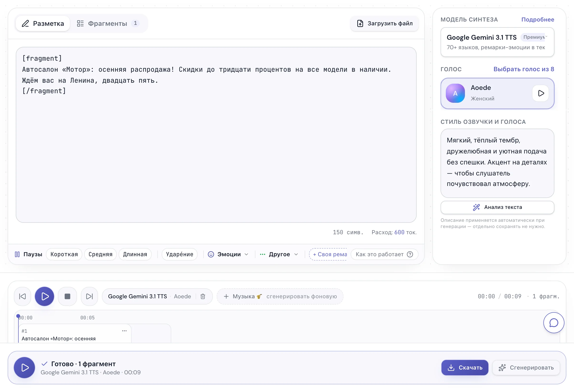
Task: Insert a Длинная pause
Action: [x=135, y=254]
